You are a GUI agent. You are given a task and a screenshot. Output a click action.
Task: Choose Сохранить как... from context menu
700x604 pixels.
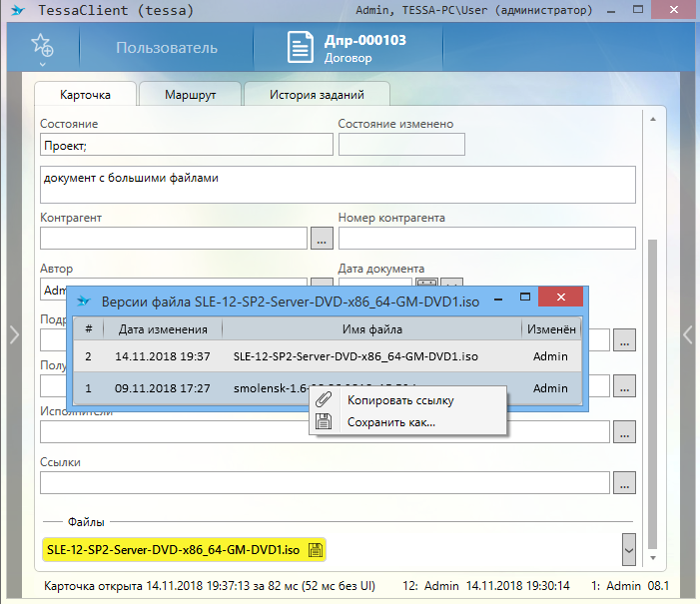click(390, 421)
